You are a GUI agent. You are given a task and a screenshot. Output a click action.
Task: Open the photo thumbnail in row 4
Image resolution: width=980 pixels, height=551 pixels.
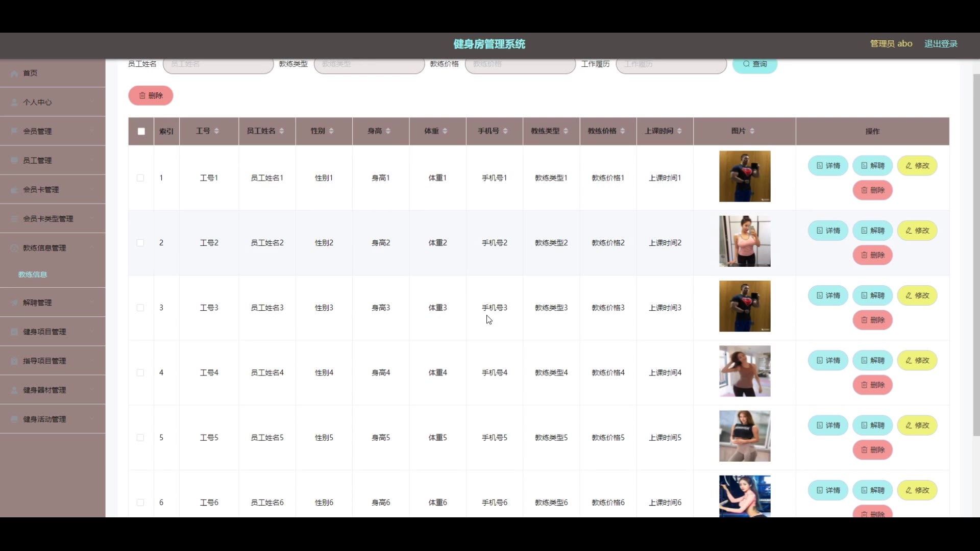pos(745,371)
